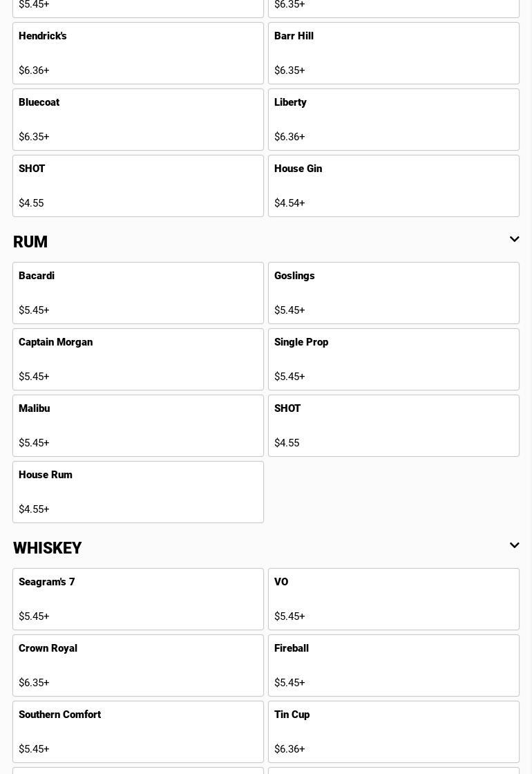Image resolution: width=532 pixels, height=774 pixels.
Task: Select the Barr Hill menu item
Action: [394, 53]
